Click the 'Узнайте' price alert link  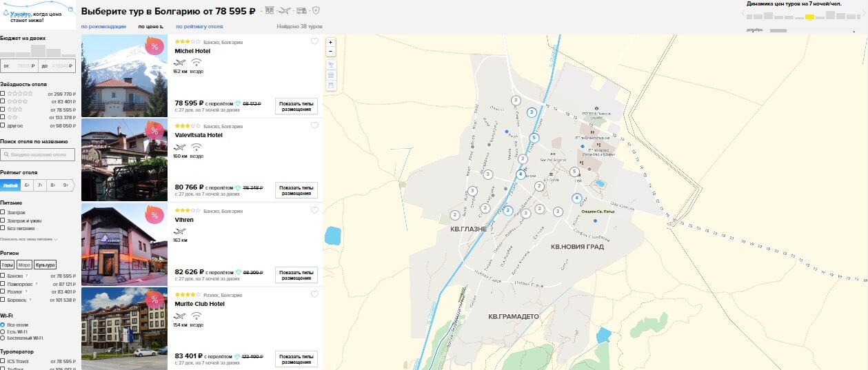[x=20, y=14]
